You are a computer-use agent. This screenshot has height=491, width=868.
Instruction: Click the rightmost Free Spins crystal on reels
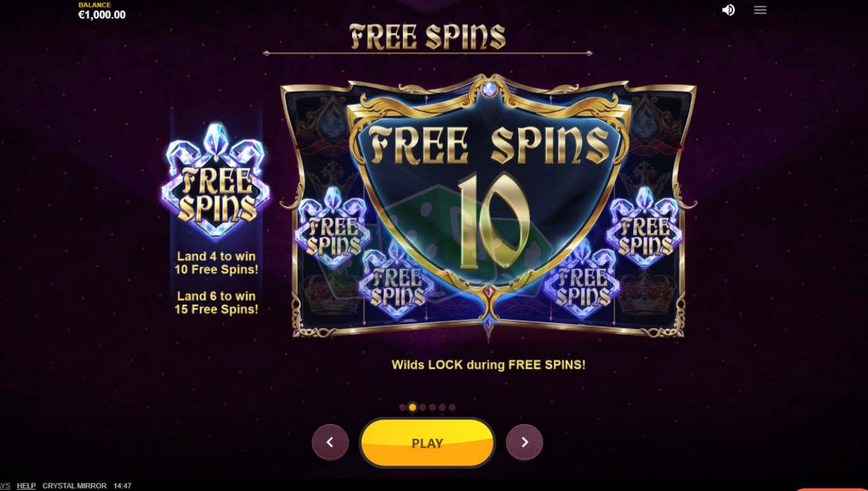pyautogui.click(x=644, y=226)
